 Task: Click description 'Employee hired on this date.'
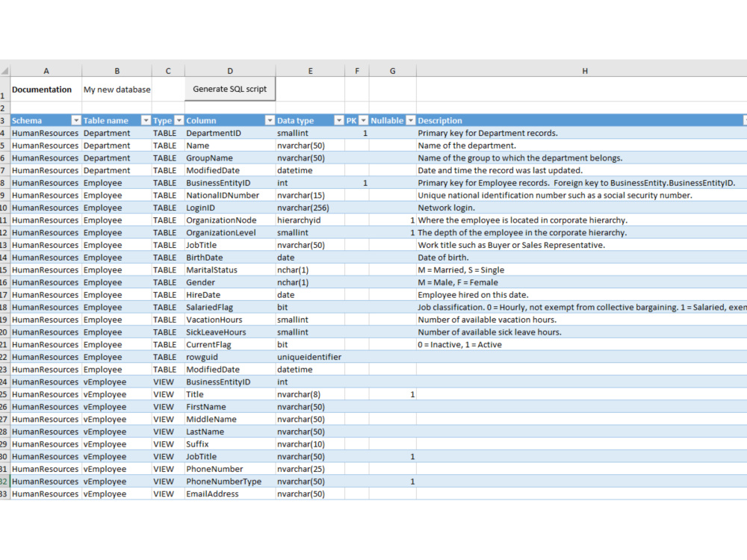tap(473, 295)
